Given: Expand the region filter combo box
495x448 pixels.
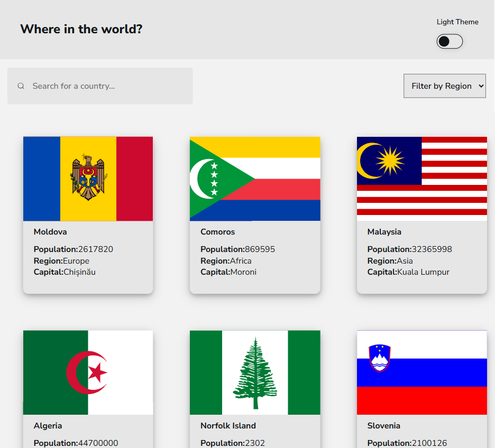Looking at the screenshot, I should coord(444,86).
